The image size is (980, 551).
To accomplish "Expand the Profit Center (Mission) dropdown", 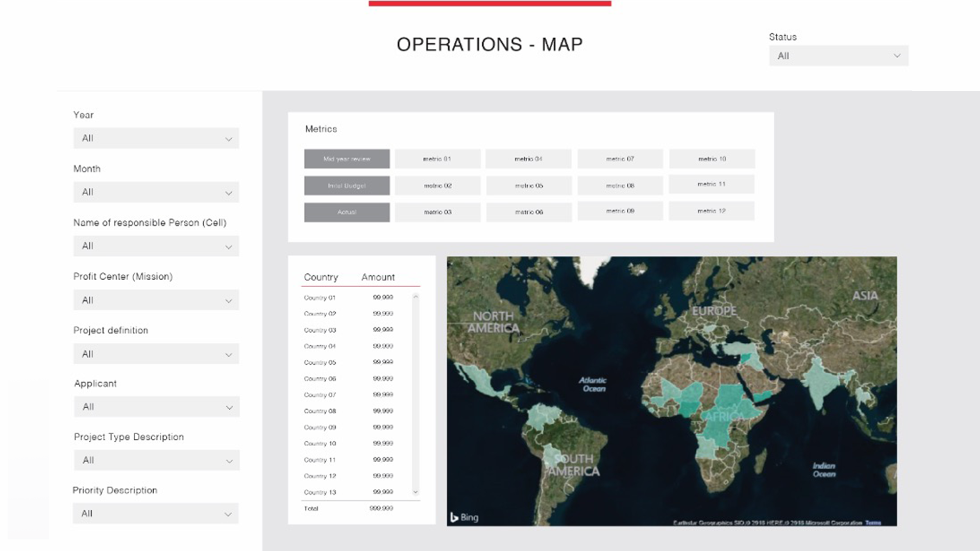I will click(x=156, y=300).
